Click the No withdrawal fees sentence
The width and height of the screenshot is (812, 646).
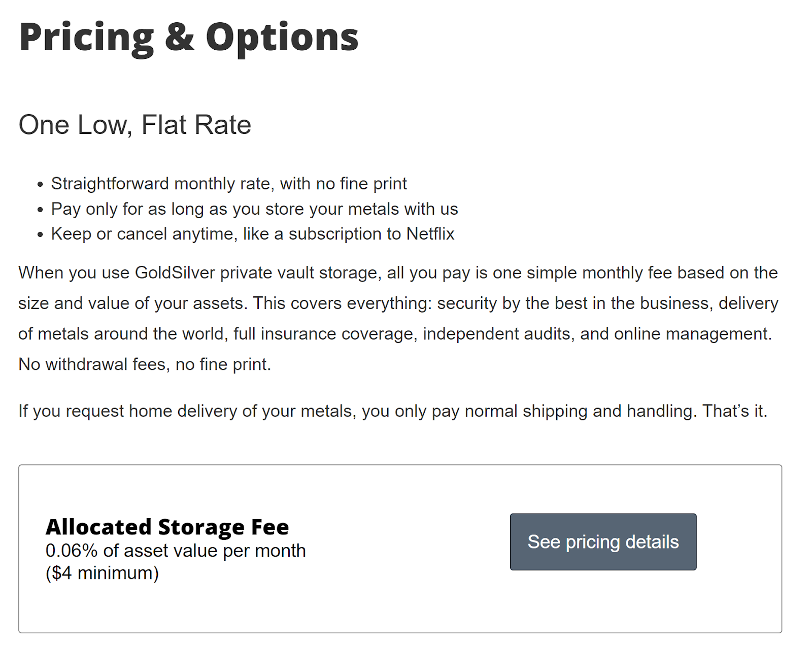pos(145,364)
